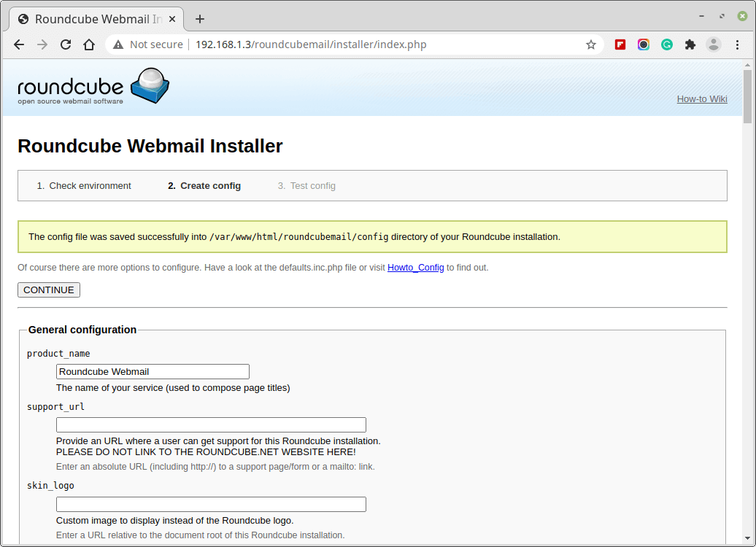Click the browser forward arrow

point(42,44)
